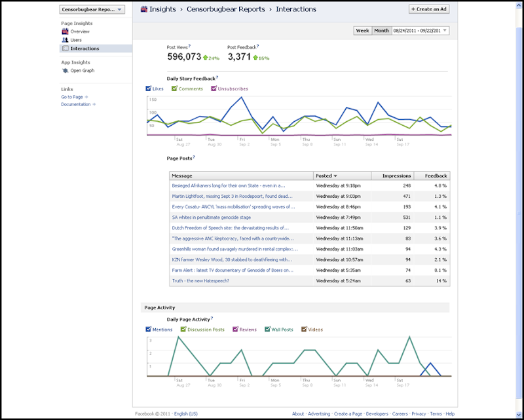Select Interactions in the sidebar
The width and height of the screenshot is (524, 420).
pyautogui.click(x=96, y=48)
